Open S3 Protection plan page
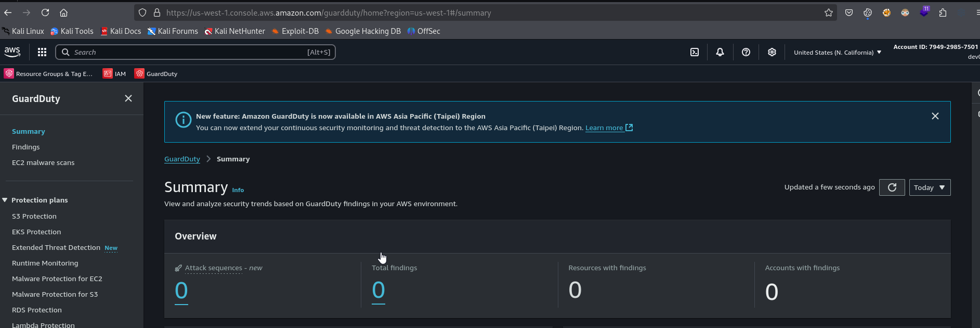 tap(34, 216)
